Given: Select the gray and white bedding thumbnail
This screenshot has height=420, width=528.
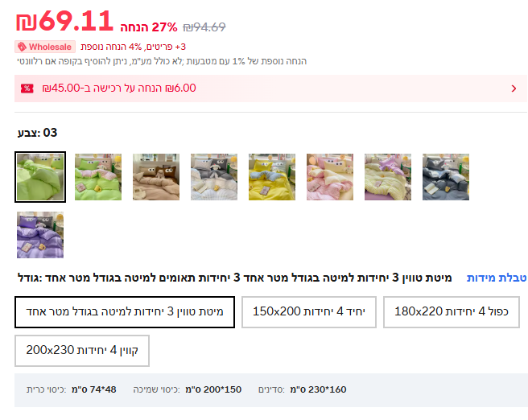Looking at the screenshot, I should [x=214, y=177].
